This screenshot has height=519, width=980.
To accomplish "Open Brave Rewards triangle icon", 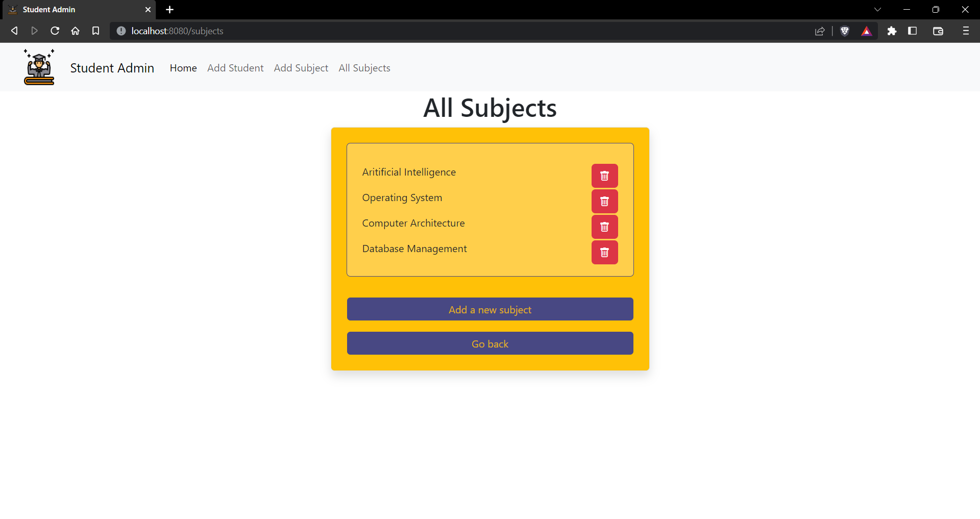I will click(866, 31).
